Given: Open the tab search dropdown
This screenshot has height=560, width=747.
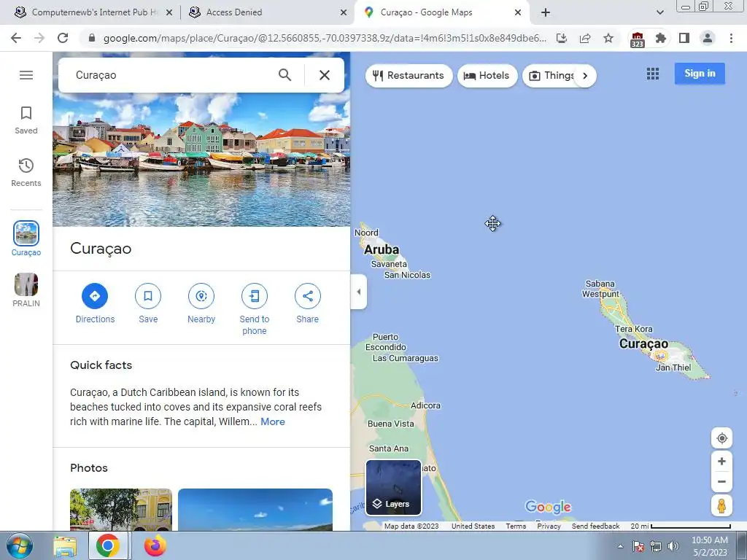Looking at the screenshot, I should [659, 13].
